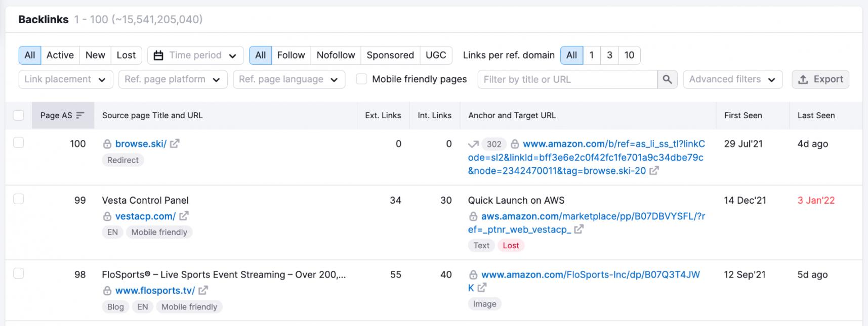This screenshot has height=326, width=868.
Task: Set links per ref. domain to 10
Action: pyautogui.click(x=629, y=55)
